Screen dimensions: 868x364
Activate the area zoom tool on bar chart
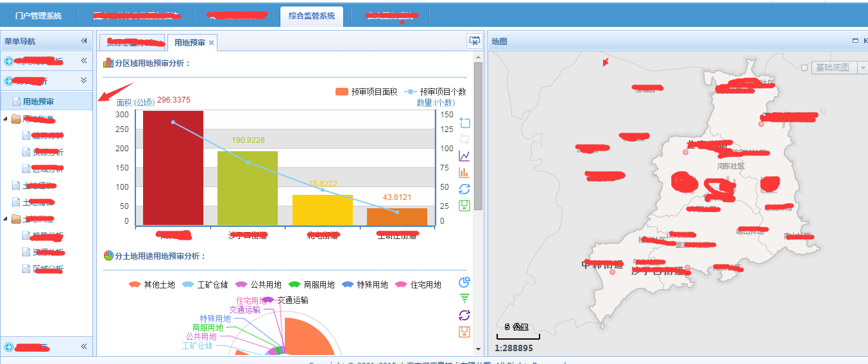point(465,123)
